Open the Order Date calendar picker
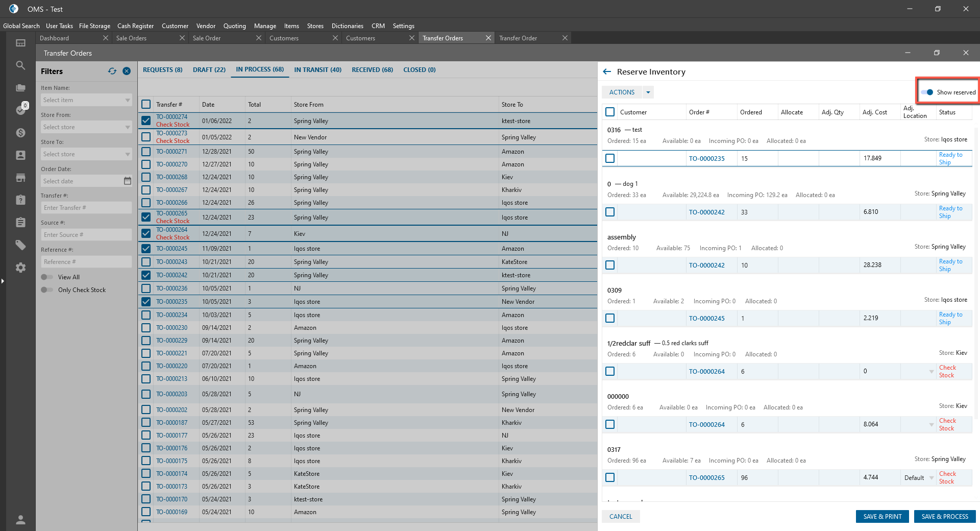980x531 pixels. point(127,181)
